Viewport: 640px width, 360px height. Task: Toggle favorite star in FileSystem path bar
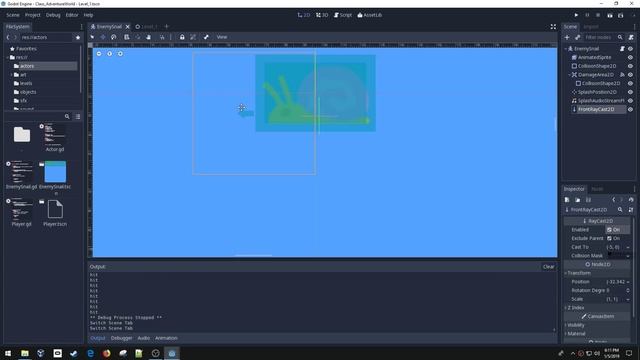coord(78,37)
